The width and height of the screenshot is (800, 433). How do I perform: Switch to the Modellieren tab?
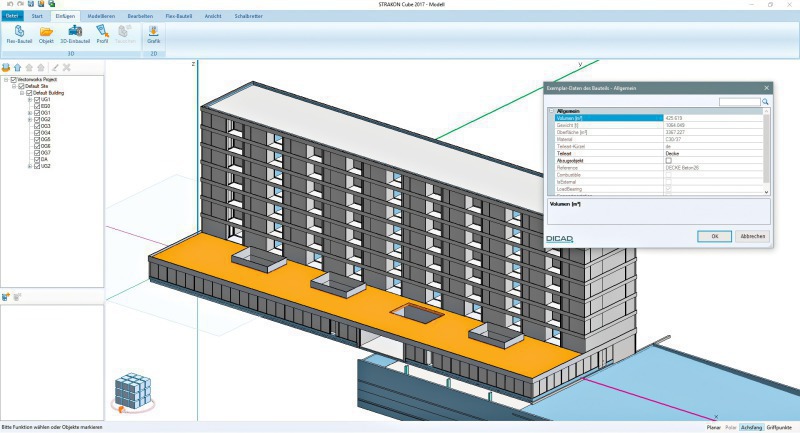click(101, 16)
